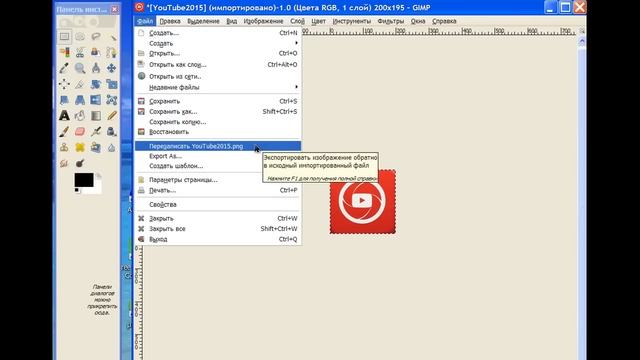This screenshot has height=360, width=640.
Task: Open the Фильтры menu
Action: click(x=391, y=21)
